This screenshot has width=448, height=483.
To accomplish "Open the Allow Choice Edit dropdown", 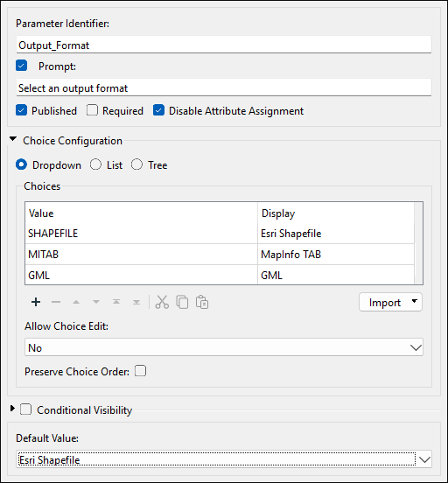I will pos(224,347).
